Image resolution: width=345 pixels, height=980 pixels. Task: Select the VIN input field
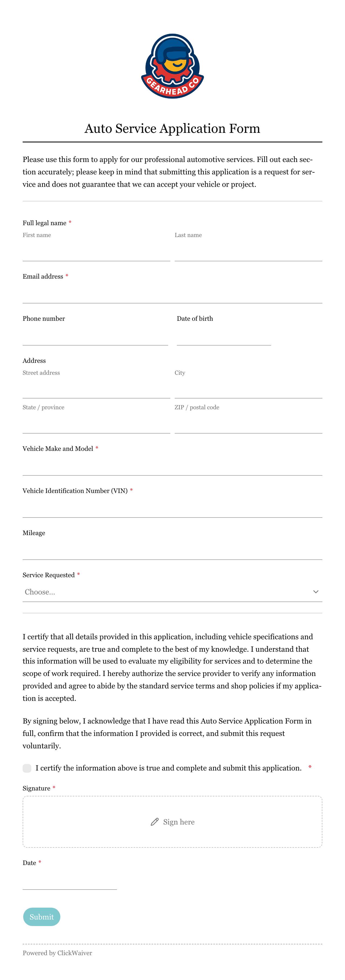pos(172,508)
